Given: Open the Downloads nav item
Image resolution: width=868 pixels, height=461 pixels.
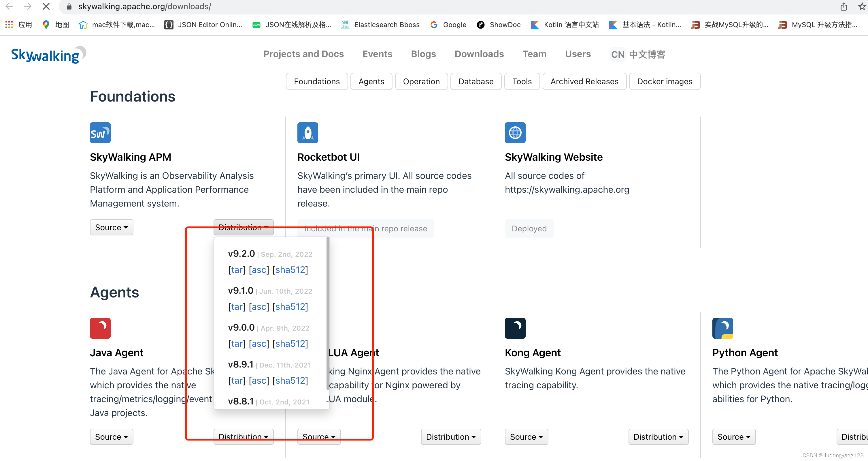Looking at the screenshot, I should click(479, 54).
